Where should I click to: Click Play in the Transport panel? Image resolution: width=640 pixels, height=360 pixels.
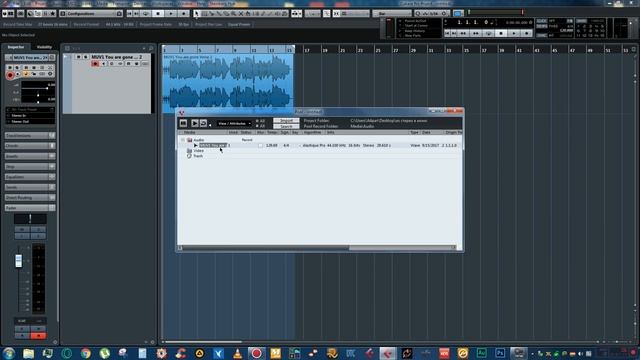[513, 33]
